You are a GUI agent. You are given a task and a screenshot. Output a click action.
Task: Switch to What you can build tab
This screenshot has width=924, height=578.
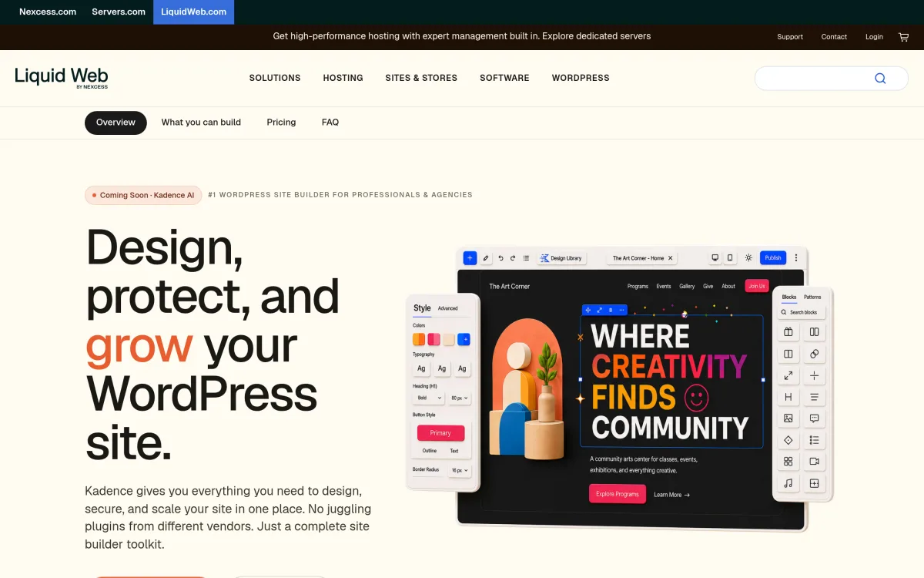pyautogui.click(x=201, y=123)
